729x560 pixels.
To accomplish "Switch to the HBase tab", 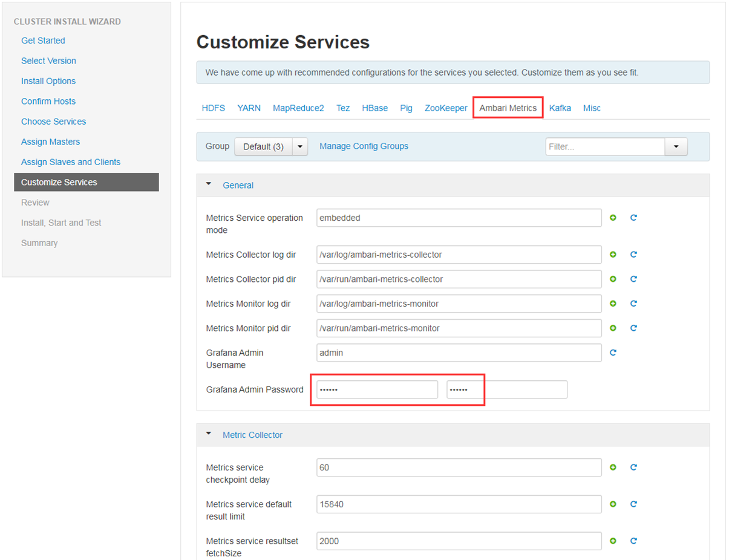I will 375,108.
